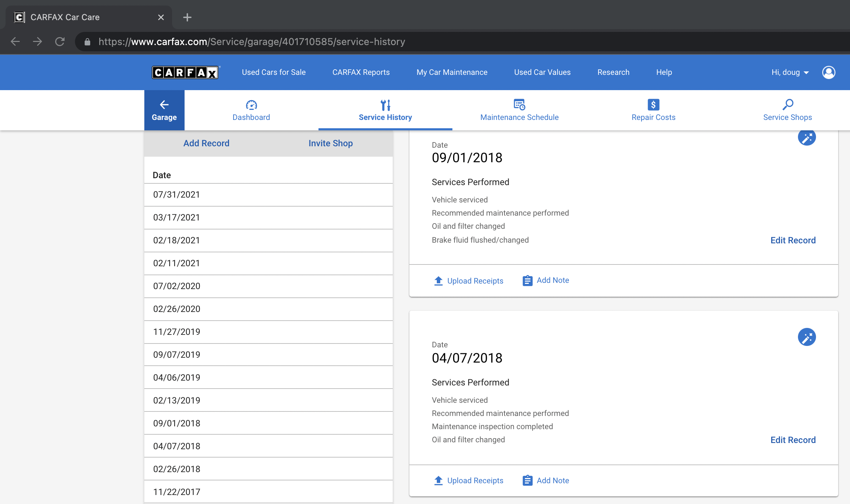Click the CARFAX logo

[185, 72]
